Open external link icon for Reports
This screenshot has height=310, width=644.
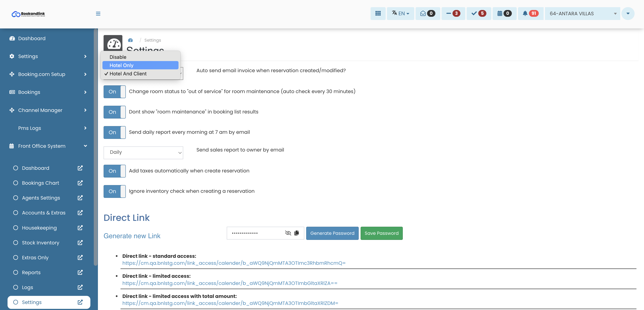80,272
